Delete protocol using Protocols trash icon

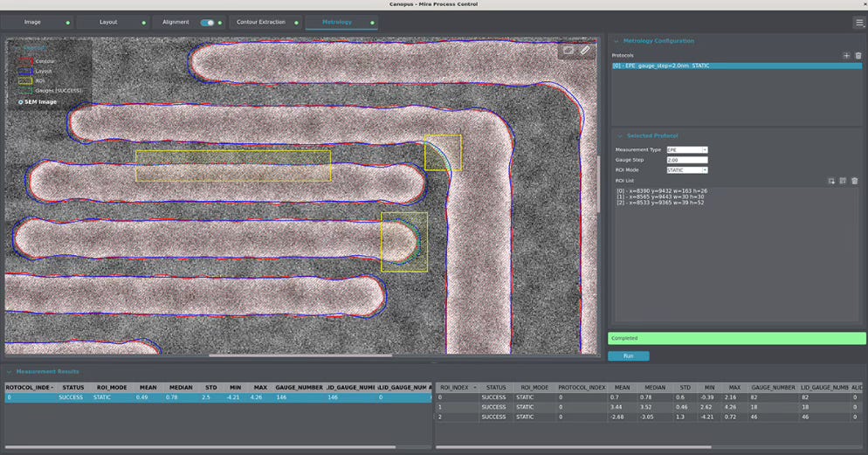click(x=858, y=55)
